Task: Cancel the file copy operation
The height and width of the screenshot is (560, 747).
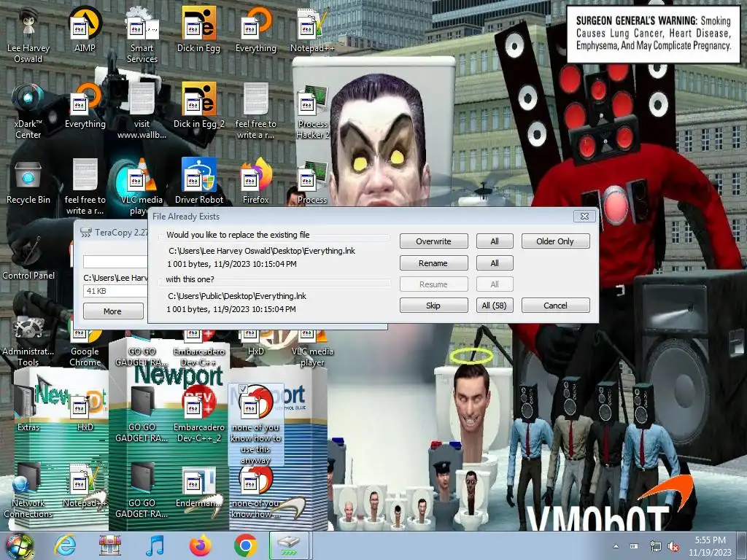Action: (555, 306)
